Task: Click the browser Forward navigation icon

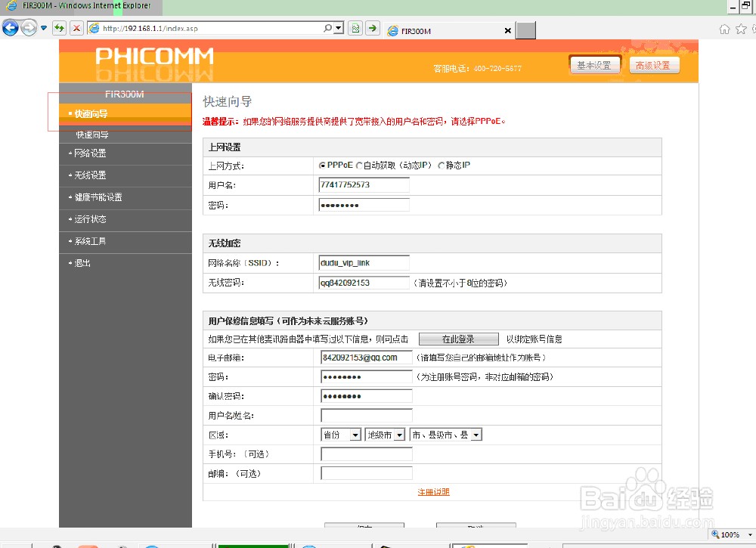Action: click(28, 29)
